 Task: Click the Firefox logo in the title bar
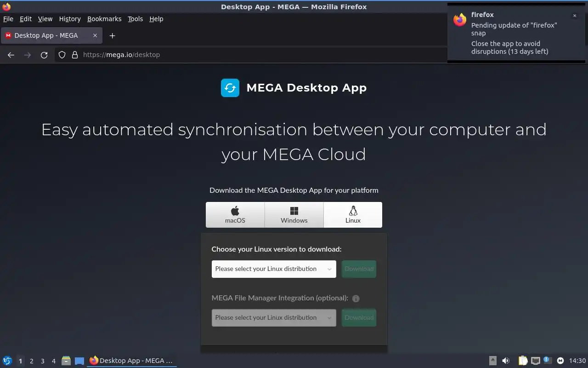point(6,6)
